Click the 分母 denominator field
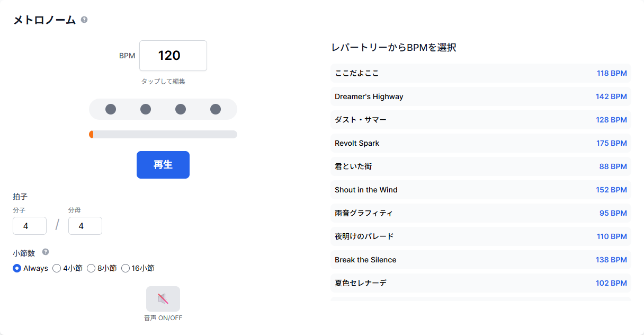 tap(85, 226)
